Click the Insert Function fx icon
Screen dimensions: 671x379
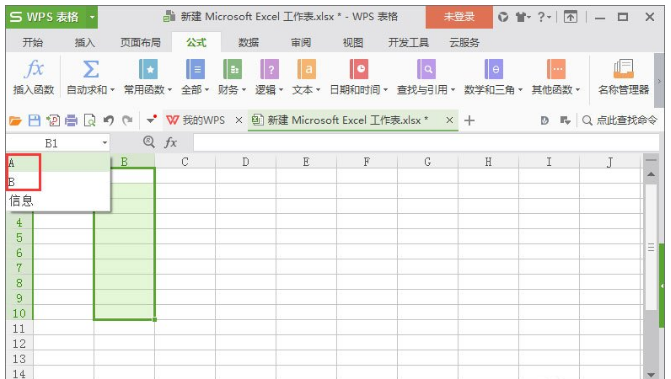tap(34, 69)
